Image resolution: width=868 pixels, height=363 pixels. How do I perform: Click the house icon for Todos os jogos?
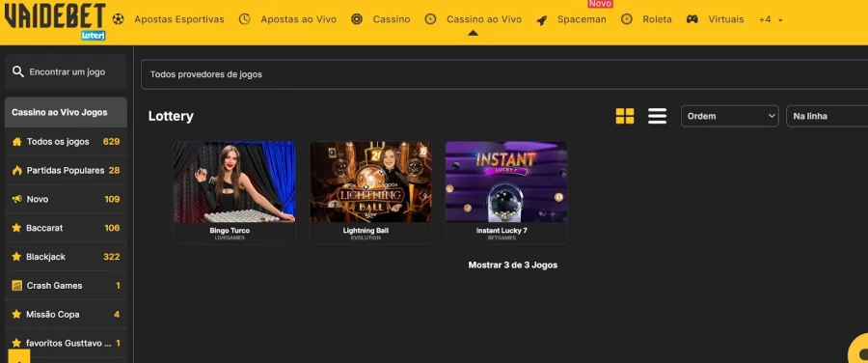pos(17,141)
